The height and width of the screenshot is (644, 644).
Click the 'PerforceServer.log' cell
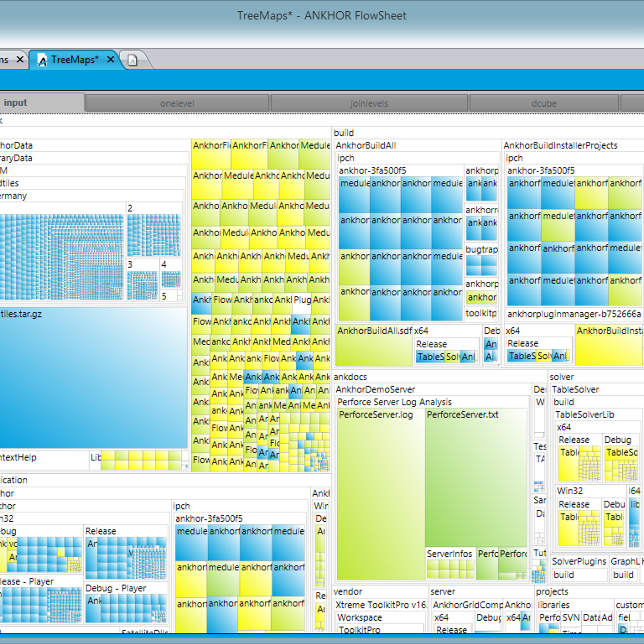381,494
